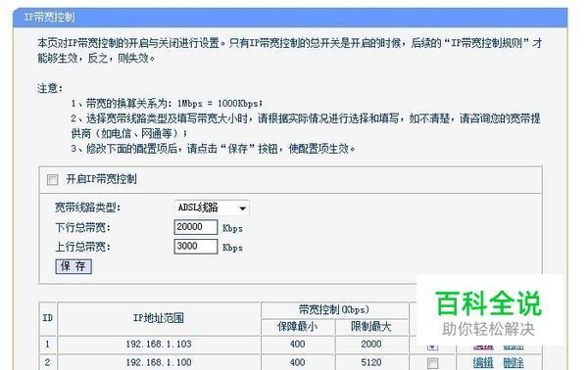This screenshot has width=588, height=370.
Task: Click the 下行总带宽 label
Action: click(x=83, y=227)
